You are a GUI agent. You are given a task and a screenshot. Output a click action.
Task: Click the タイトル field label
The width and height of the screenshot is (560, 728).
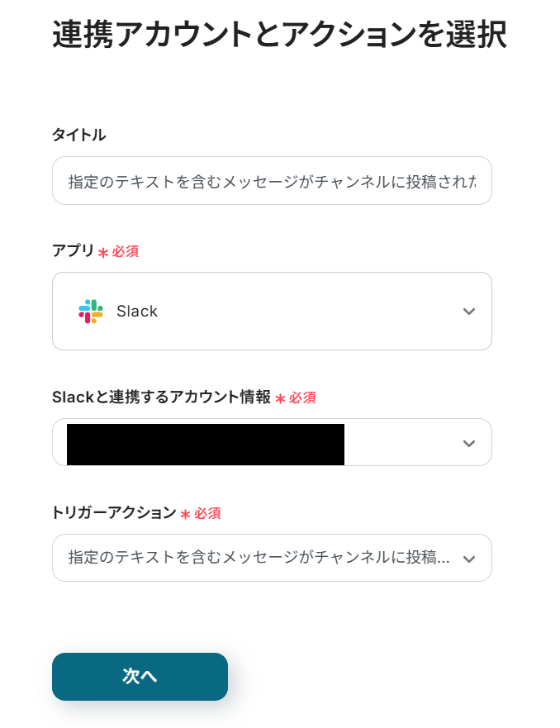coord(79,135)
